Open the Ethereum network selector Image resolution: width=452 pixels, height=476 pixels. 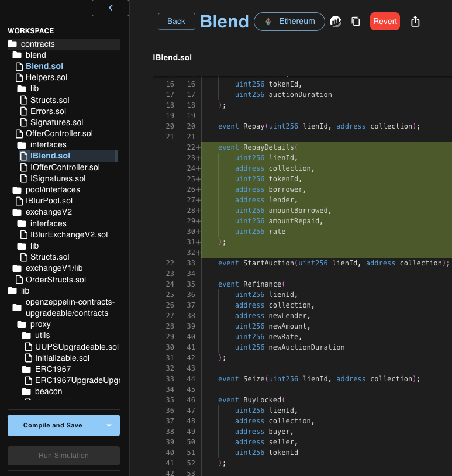coord(289,21)
